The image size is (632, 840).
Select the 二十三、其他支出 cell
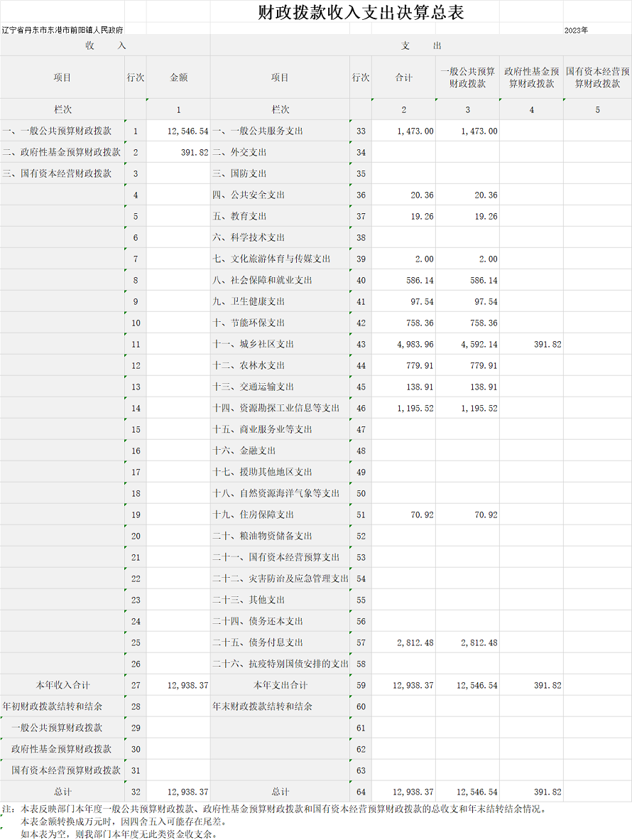280,600
